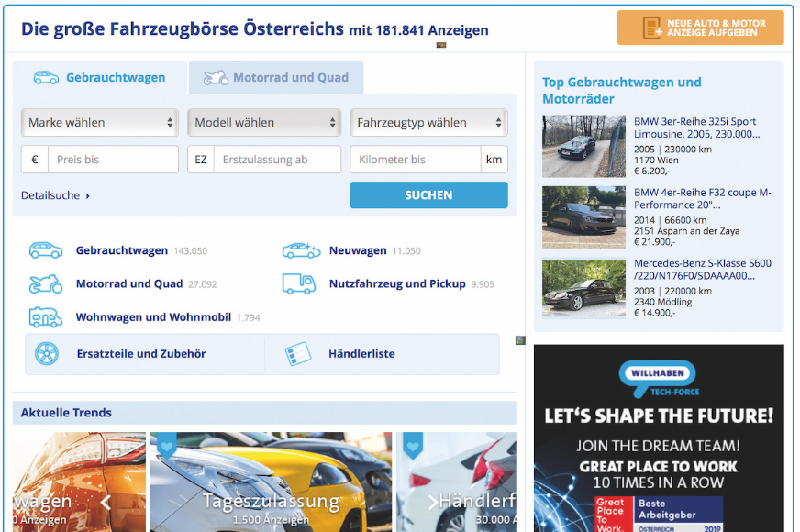Click heart icon on the Händler trend card
800x532 pixels.
(413, 447)
